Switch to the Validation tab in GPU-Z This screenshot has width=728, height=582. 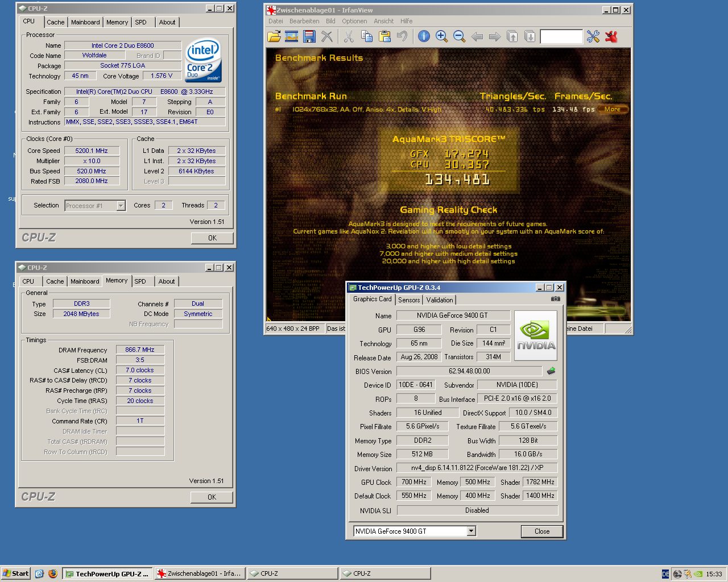[440, 300]
